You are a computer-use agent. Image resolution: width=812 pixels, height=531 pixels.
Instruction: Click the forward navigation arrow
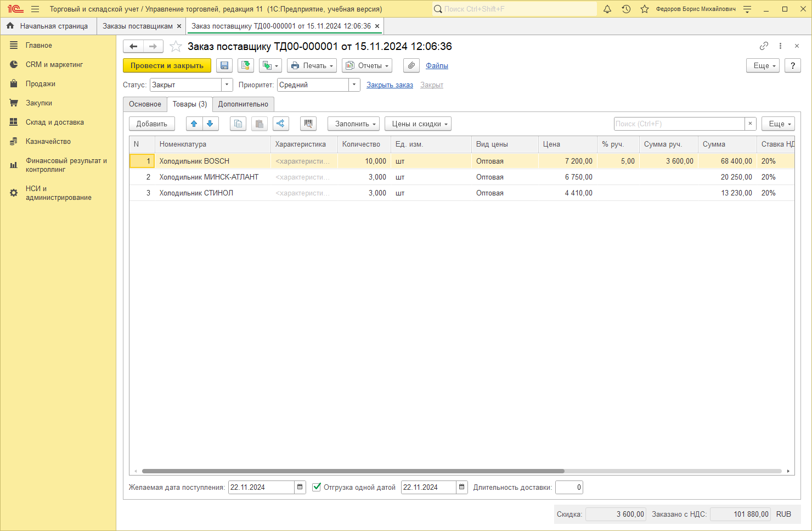coord(153,47)
